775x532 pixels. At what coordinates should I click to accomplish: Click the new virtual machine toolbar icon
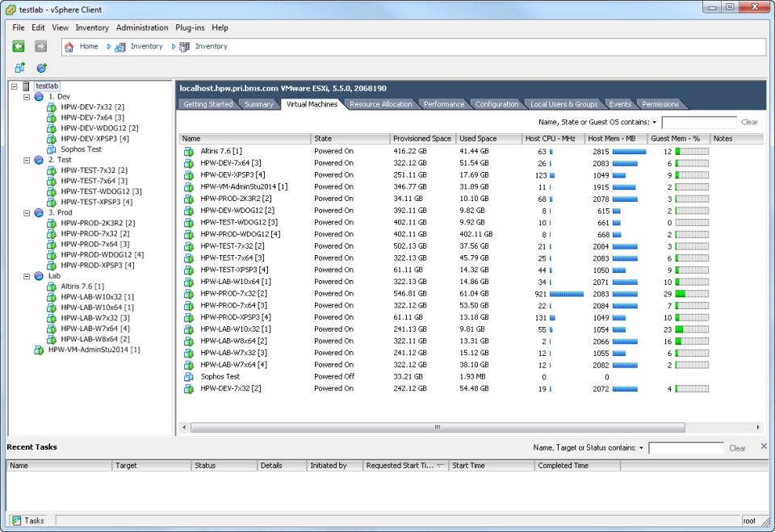pyautogui.click(x=19, y=68)
